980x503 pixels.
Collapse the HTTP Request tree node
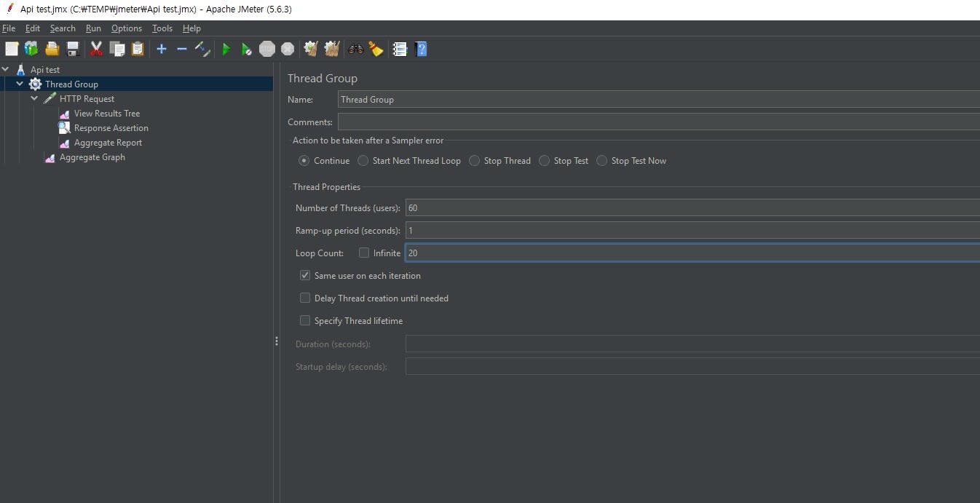pos(34,99)
